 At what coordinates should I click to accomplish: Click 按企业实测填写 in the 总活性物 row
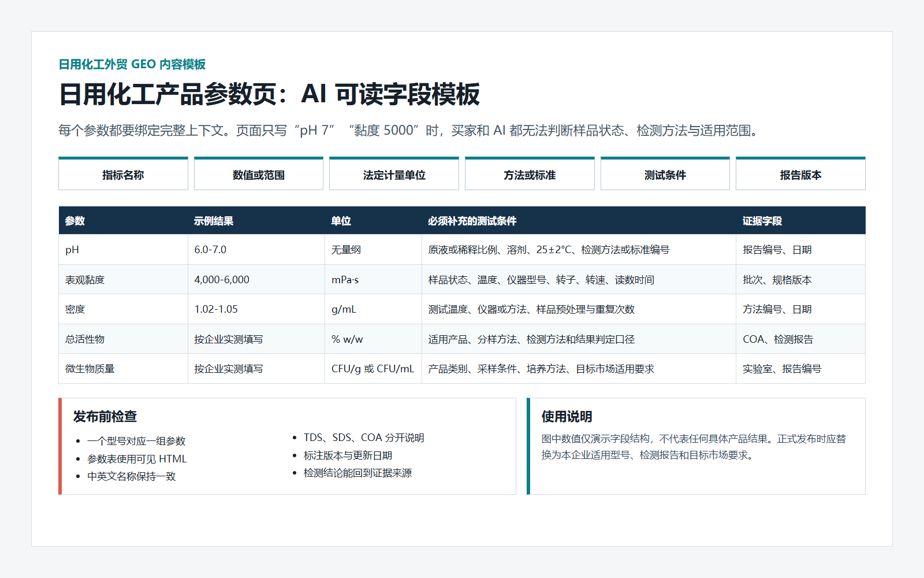click(x=256, y=339)
